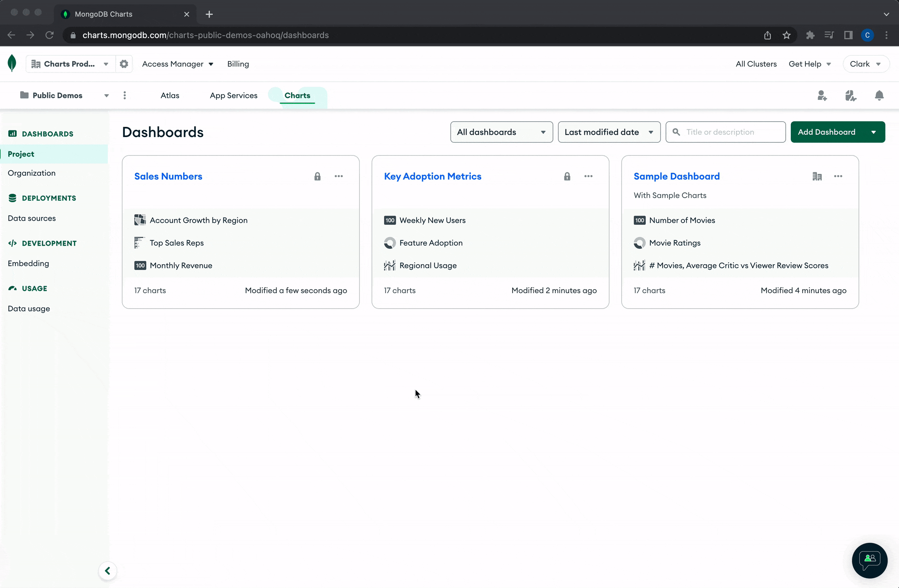899x588 pixels.
Task: Click the Sales Numbers three-dot menu icon
Action: pos(339,176)
